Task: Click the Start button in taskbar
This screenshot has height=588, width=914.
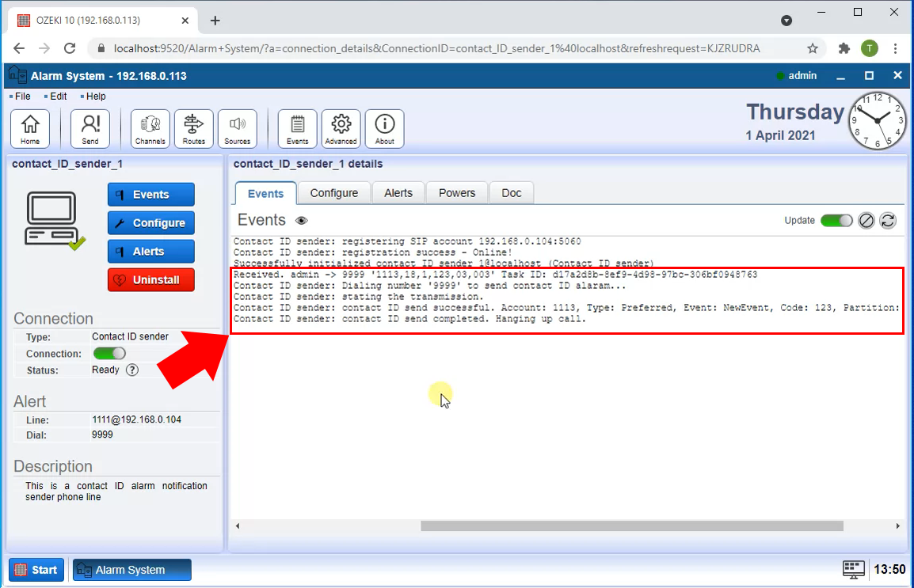Action: click(36, 570)
